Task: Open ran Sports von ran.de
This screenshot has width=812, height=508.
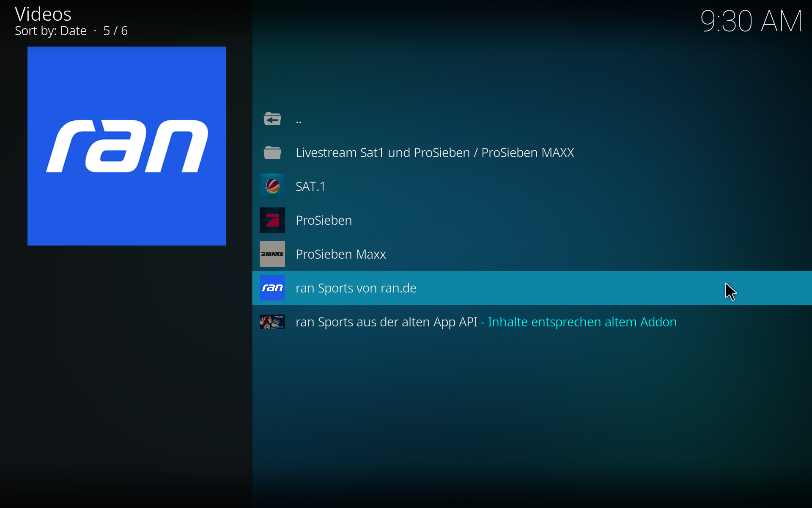Action: click(532, 288)
